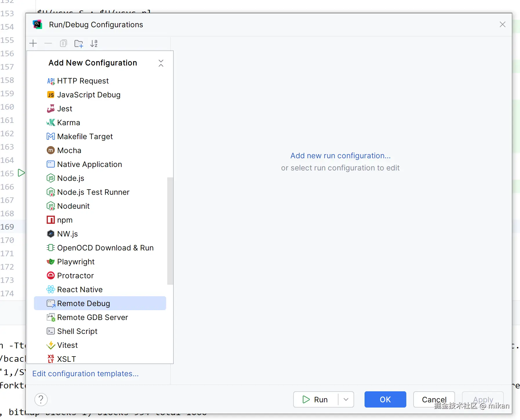This screenshot has width=520, height=420.
Task: Click the Makefile Target icon
Action: [x=51, y=137]
